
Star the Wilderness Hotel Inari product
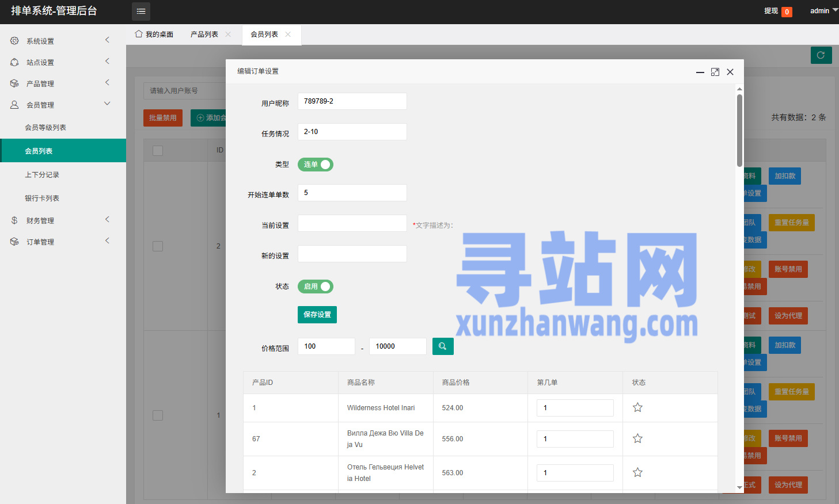[637, 408]
